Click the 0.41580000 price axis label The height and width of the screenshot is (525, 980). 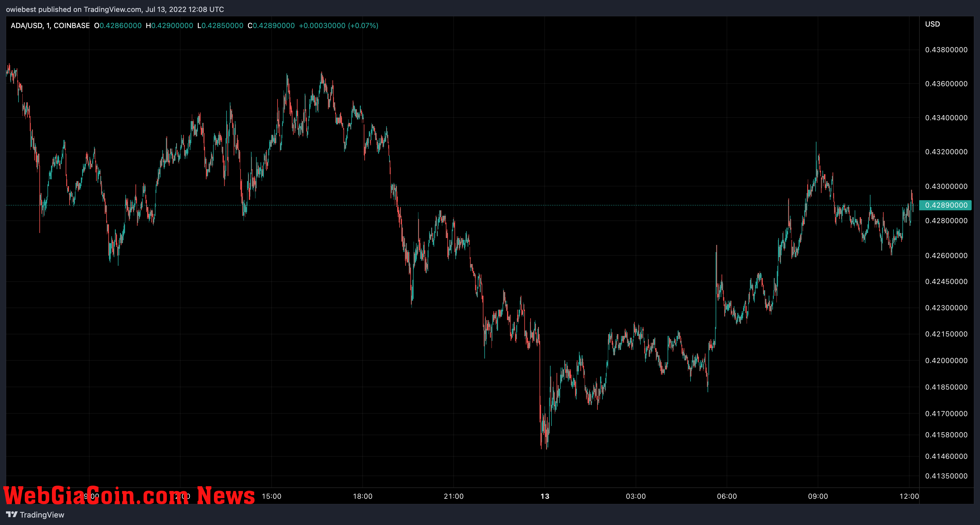[x=946, y=435]
